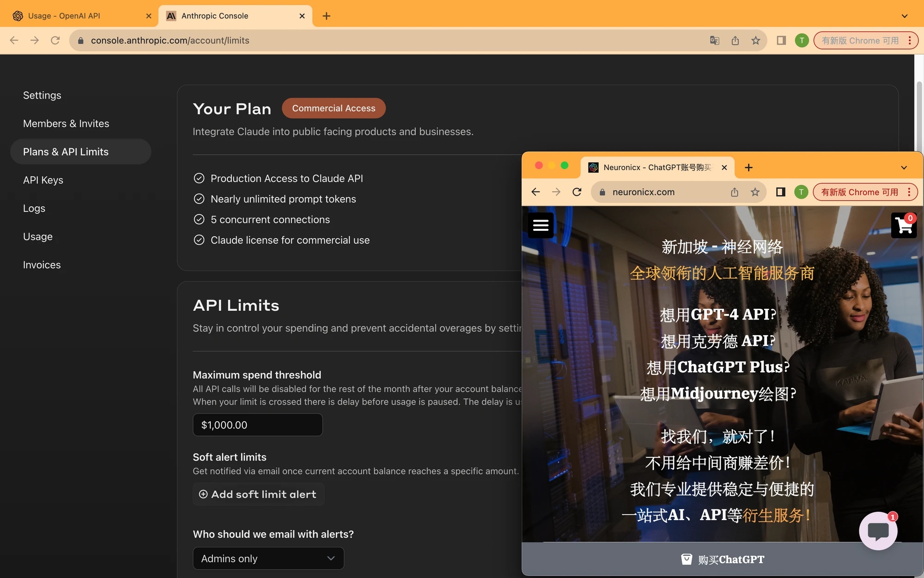The height and width of the screenshot is (578, 924).
Task: Open three-dot menu in Neuronicx window
Action: (909, 192)
